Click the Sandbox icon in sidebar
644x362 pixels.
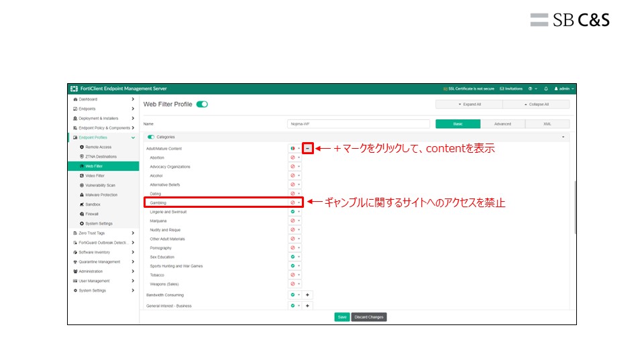82,204
